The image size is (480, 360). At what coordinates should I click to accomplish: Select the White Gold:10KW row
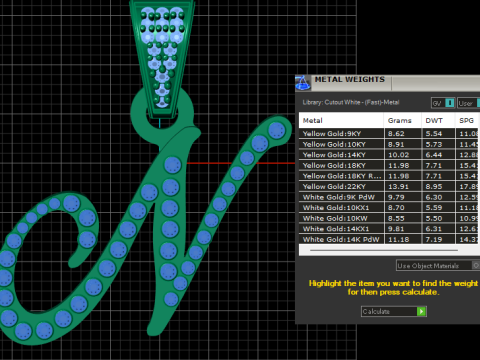389,218
